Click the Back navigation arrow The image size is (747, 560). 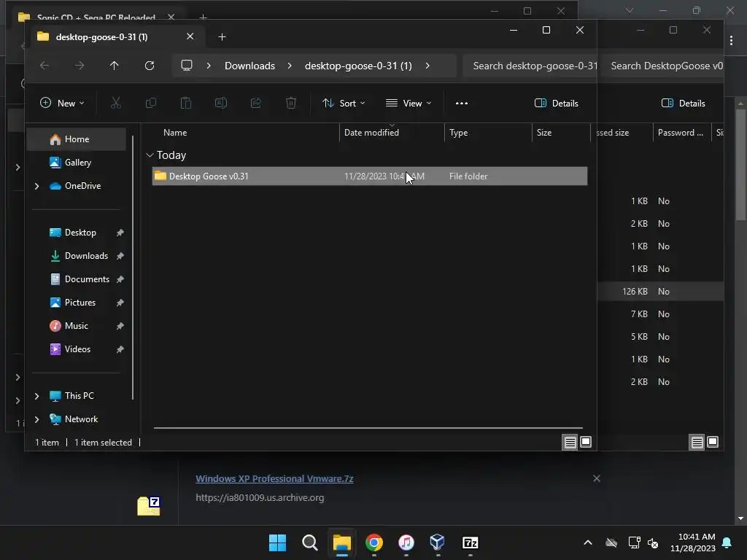point(44,66)
